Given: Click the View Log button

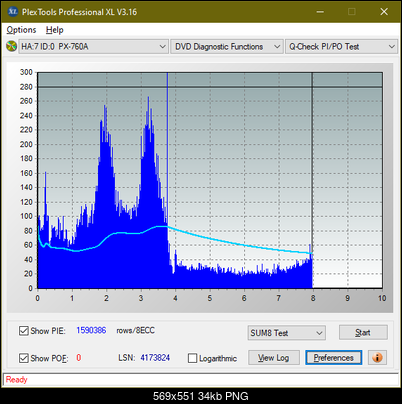Looking at the screenshot, I should click(274, 358).
